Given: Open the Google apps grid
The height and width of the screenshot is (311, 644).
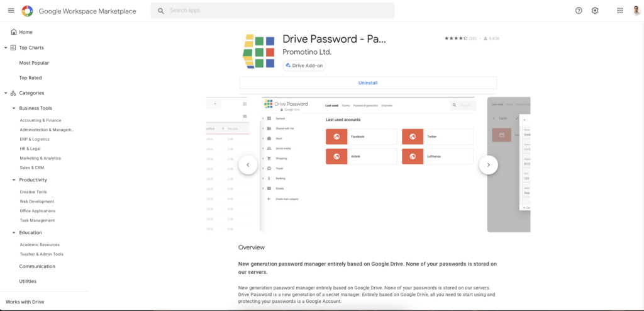Looking at the screenshot, I should tap(619, 11).
